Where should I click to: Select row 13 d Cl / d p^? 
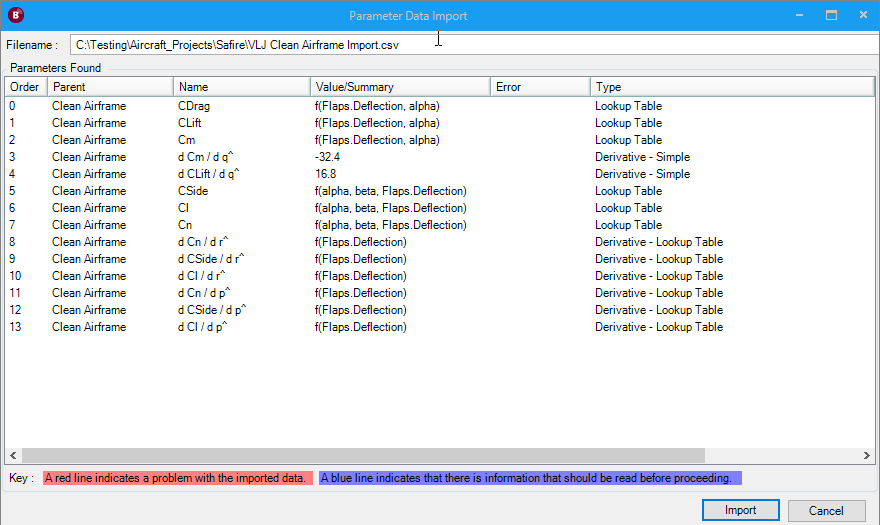(440, 327)
